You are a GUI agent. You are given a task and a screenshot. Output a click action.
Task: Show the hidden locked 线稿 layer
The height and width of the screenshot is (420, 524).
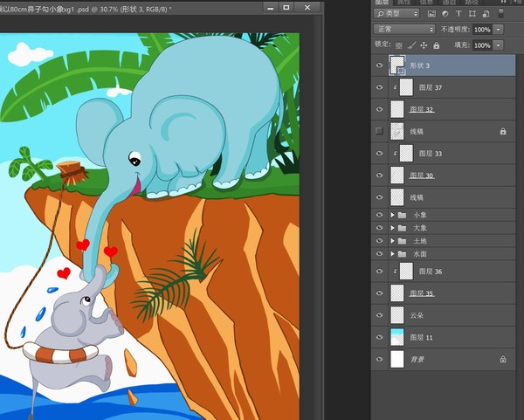pos(379,131)
